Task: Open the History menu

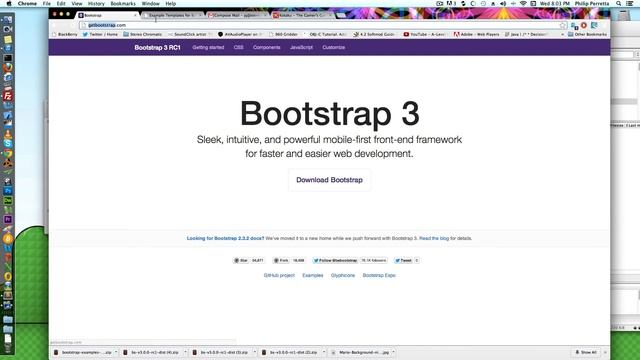Action: tap(96, 3)
